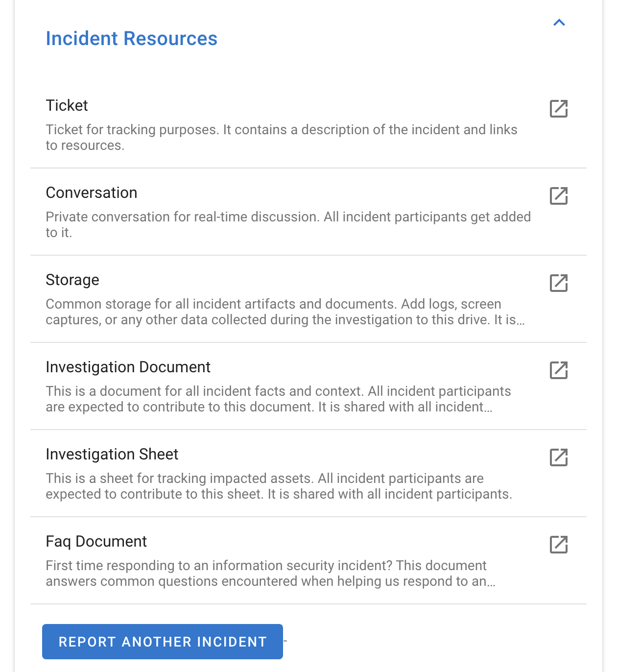Select the Storage resource title

coord(72,280)
